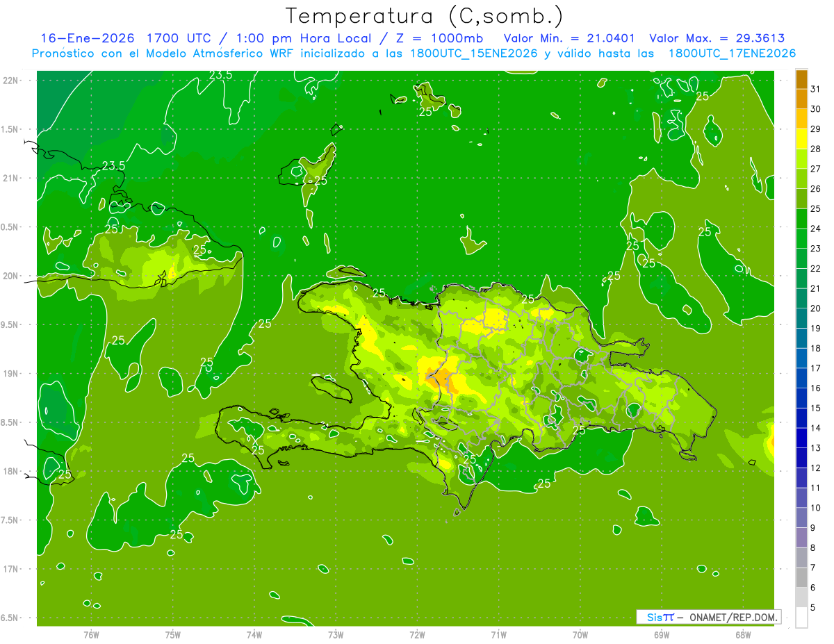Click legend value "27" on colorbar

pos(816,169)
